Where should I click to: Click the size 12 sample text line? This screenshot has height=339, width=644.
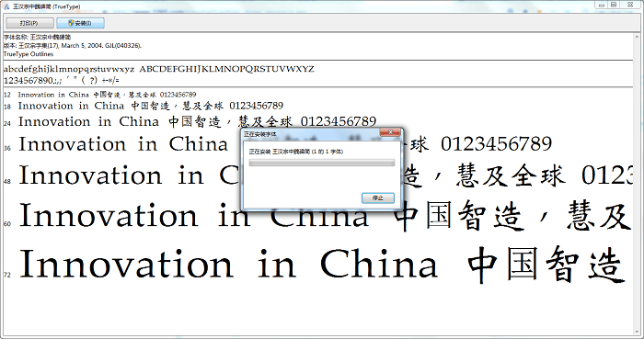coord(107,95)
